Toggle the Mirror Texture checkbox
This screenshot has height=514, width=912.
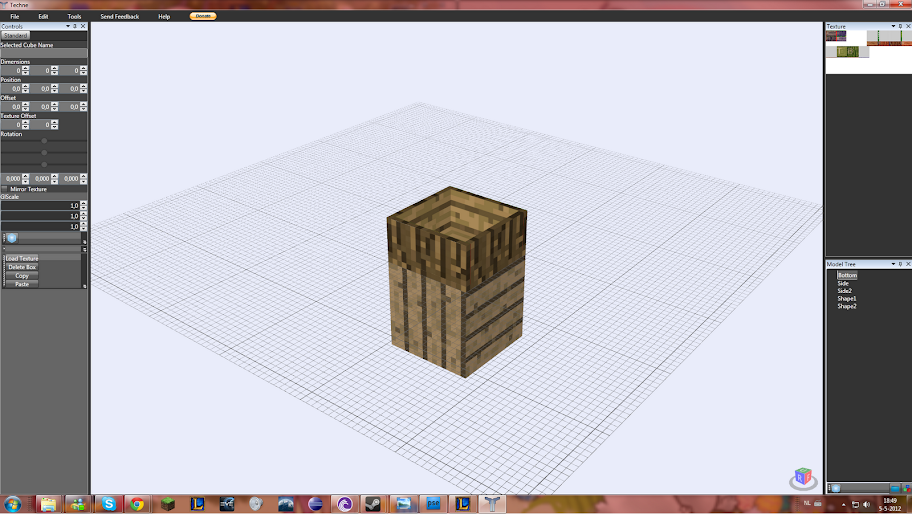(5, 189)
